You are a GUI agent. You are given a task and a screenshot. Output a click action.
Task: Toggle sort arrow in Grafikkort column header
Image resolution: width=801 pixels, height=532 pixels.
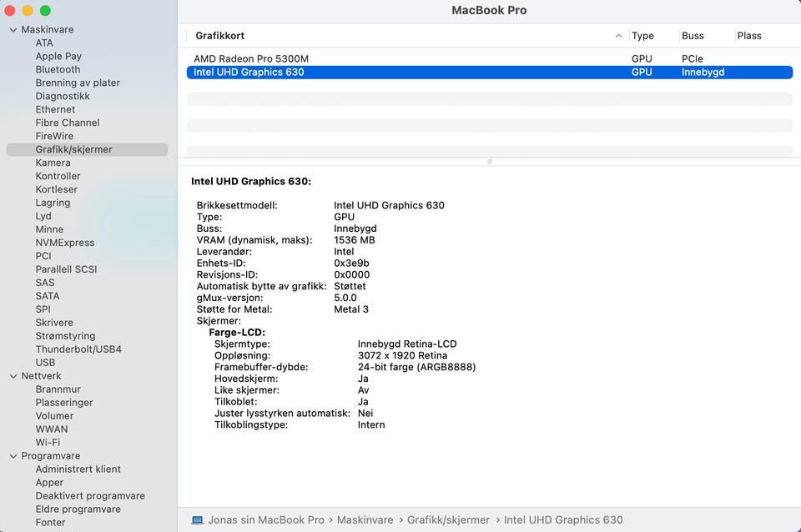click(618, 36)
